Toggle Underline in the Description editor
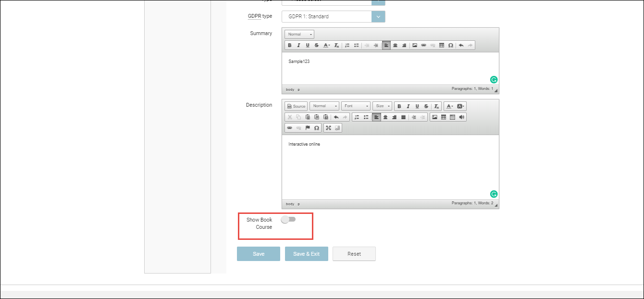Screen dimensions: 644x299 (417, 106)
